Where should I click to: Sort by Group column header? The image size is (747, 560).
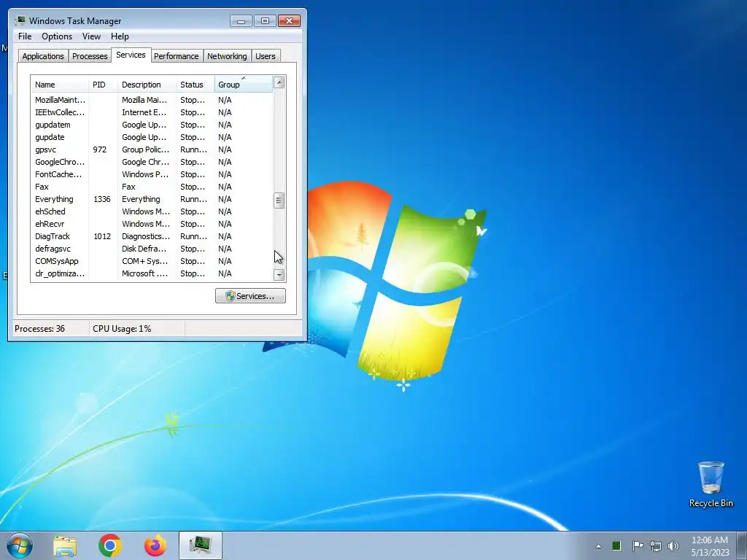(244, 85)
